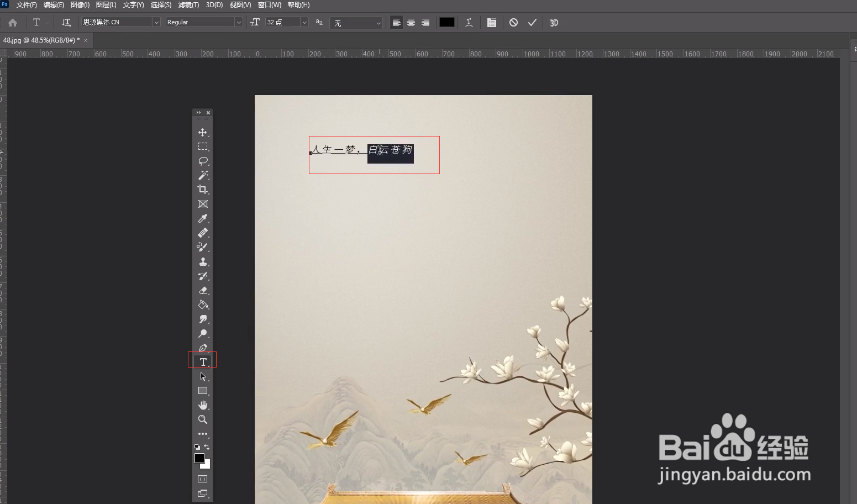Open the 帮助(H) menu

pyautogui.click(x=298, y=5)
